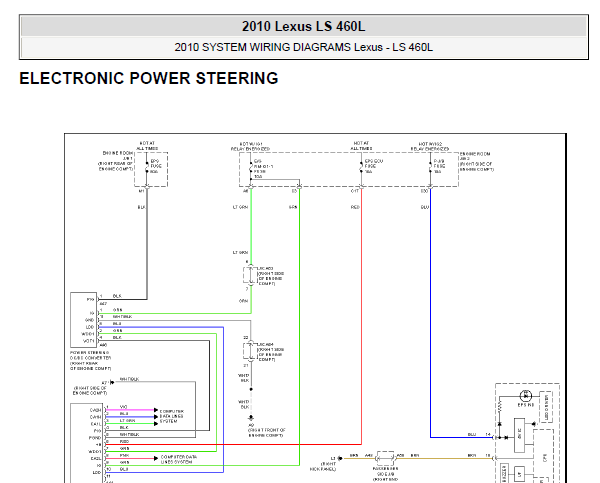
Task: Click the "VOT1" terminal on the converter
Action: [88, 341]
